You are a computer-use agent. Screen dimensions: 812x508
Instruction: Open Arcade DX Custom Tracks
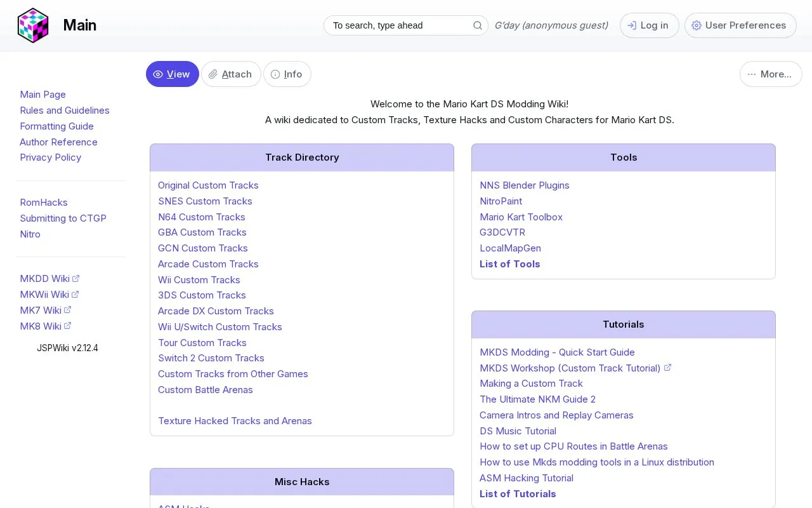tap(216, 311)
